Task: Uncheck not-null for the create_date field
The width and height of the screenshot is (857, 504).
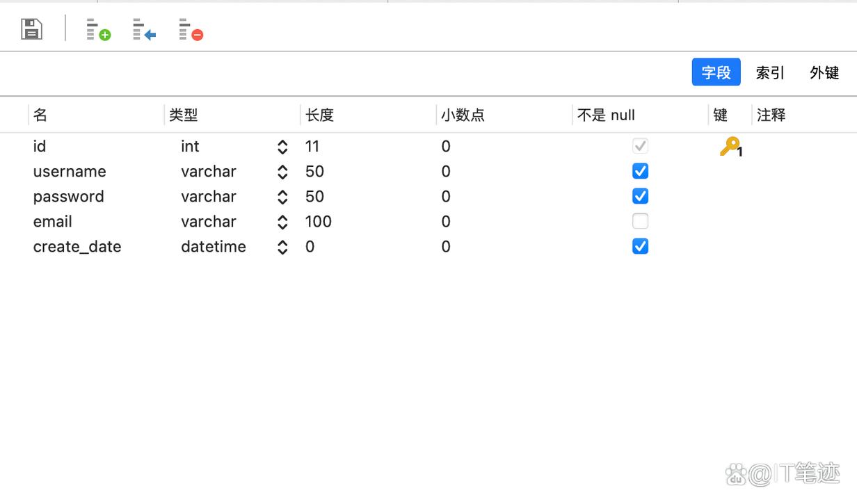Action: tap(640, 246)
